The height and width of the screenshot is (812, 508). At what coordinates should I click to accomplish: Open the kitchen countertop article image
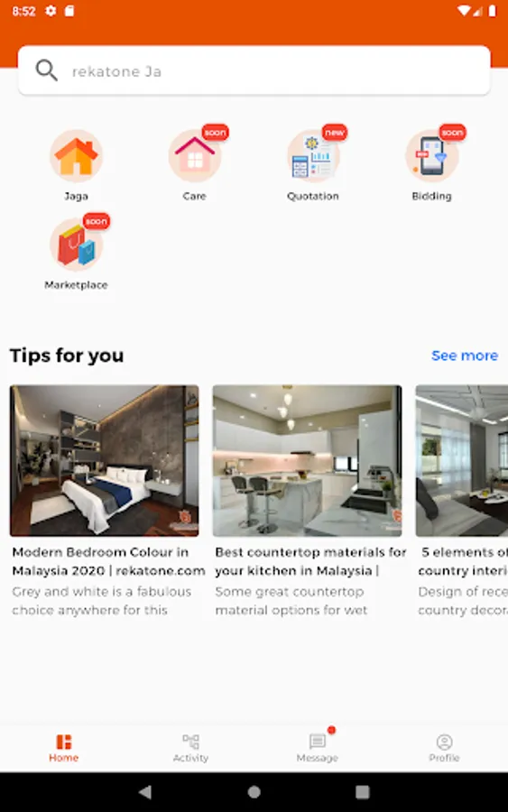click(307, 460)
